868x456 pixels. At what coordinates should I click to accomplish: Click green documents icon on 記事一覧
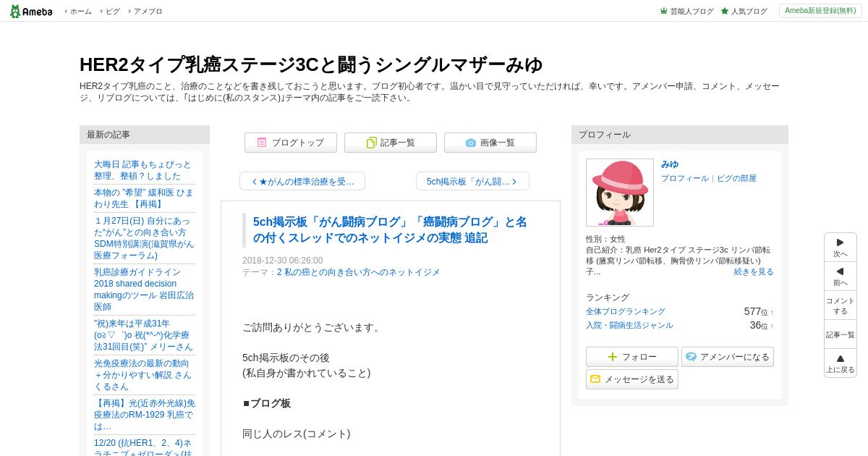[x=371, y=143]
